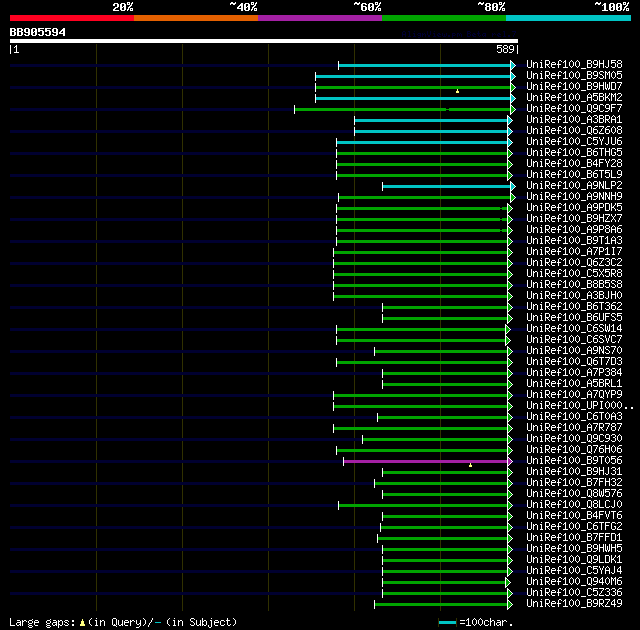Click label UniRef100_B6UFS5

click(x=574, y=318)
